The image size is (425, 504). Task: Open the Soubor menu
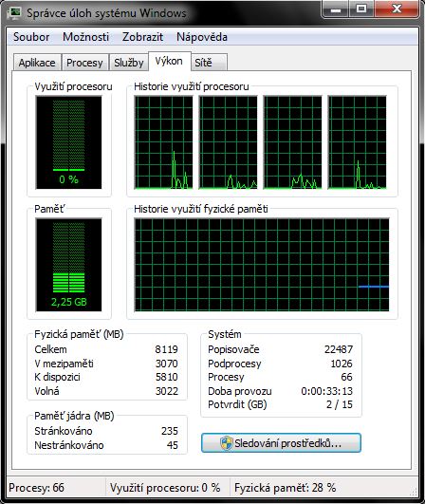31,37
